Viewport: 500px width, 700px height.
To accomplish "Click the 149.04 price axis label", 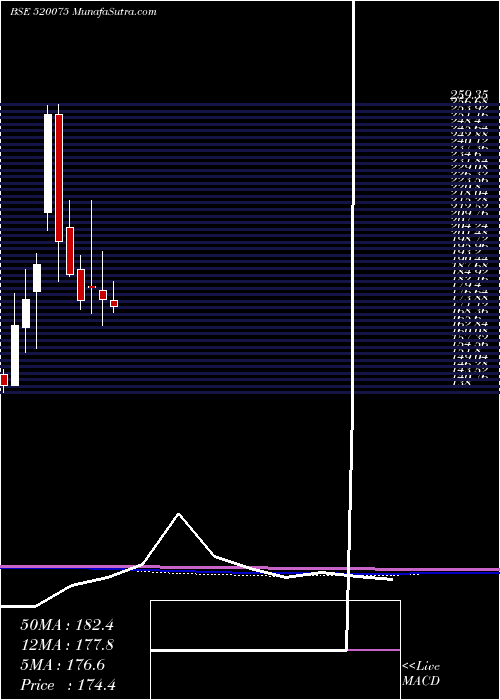I will pos(470,357).
